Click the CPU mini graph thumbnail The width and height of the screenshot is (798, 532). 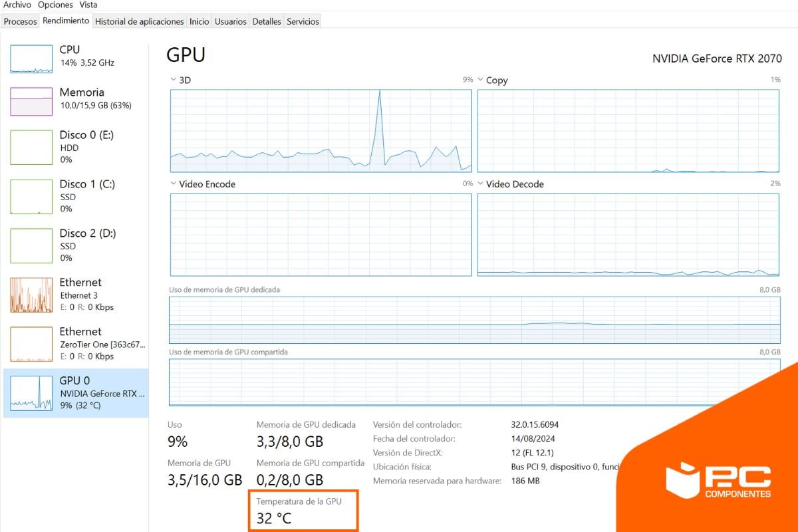[31, 59]
